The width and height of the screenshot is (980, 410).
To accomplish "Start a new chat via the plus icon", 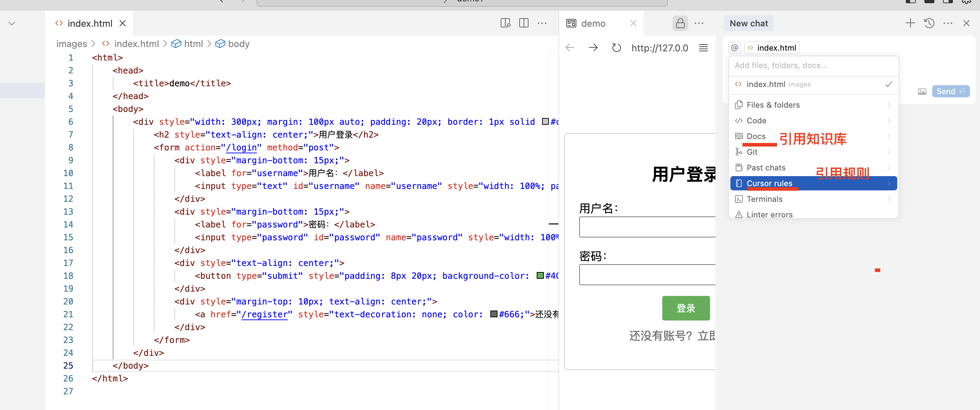I will pyautogui.click(x=910, y=23).
